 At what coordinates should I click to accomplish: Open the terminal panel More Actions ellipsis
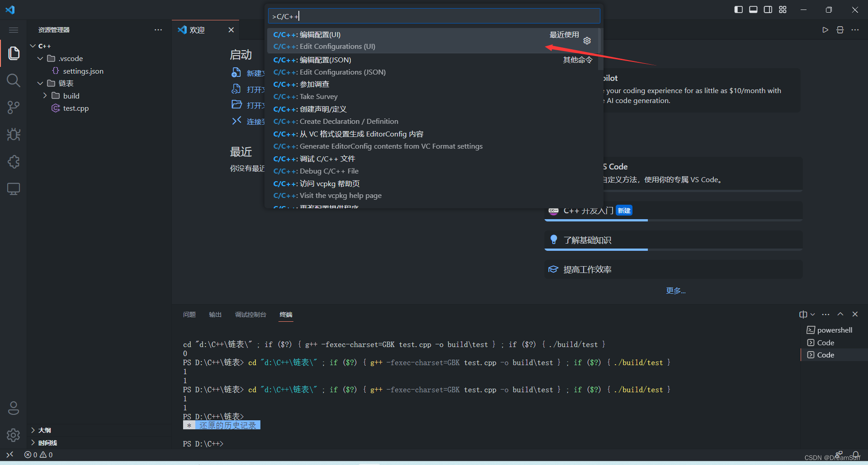(826, 314)
